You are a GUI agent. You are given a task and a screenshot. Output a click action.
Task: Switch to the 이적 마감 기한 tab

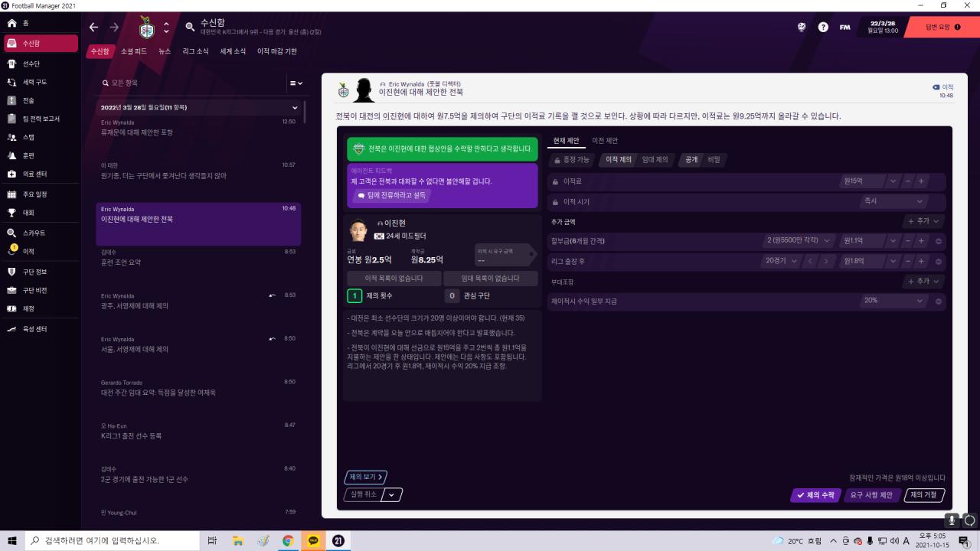click(x=277, y=51)
